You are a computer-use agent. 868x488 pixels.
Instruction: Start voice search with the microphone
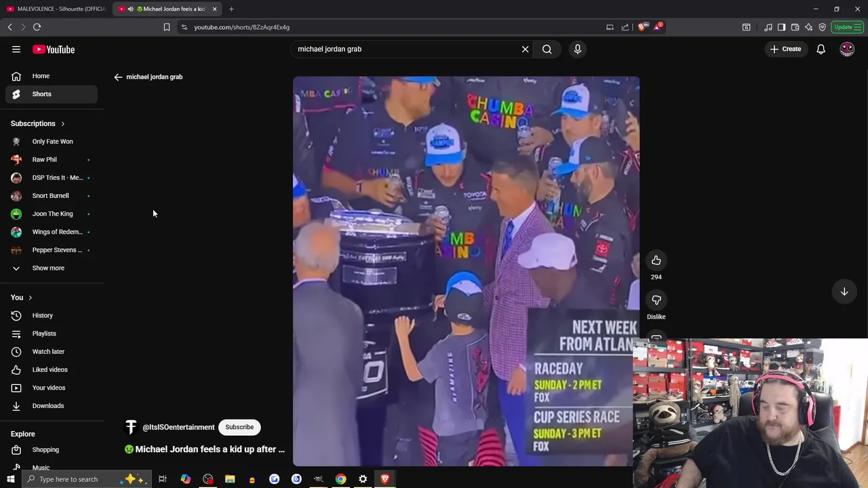pos(578,49)
